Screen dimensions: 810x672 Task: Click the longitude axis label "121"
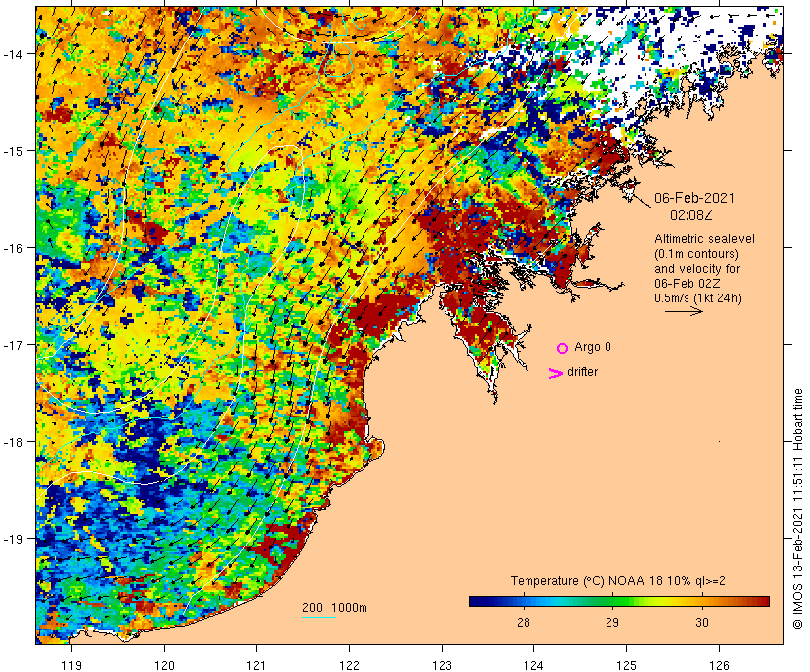pyautogui.click(x=256, y=665)
